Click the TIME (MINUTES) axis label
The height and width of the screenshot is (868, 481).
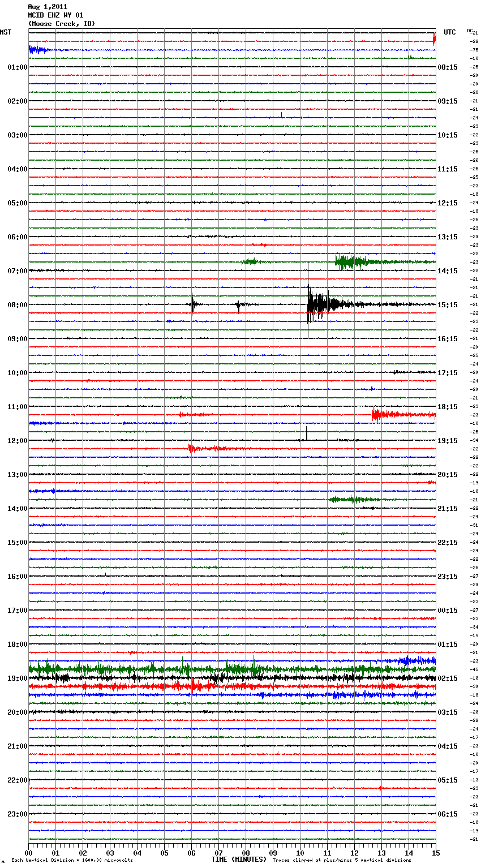[x=238, y=860]
